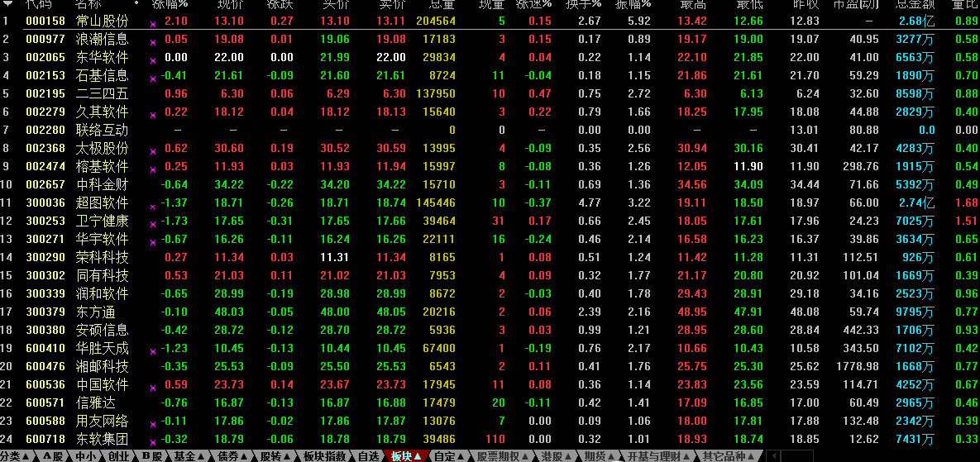The image size is (980, 462).
Task: Switch to the A股 tab
Action: coord(53,456)
